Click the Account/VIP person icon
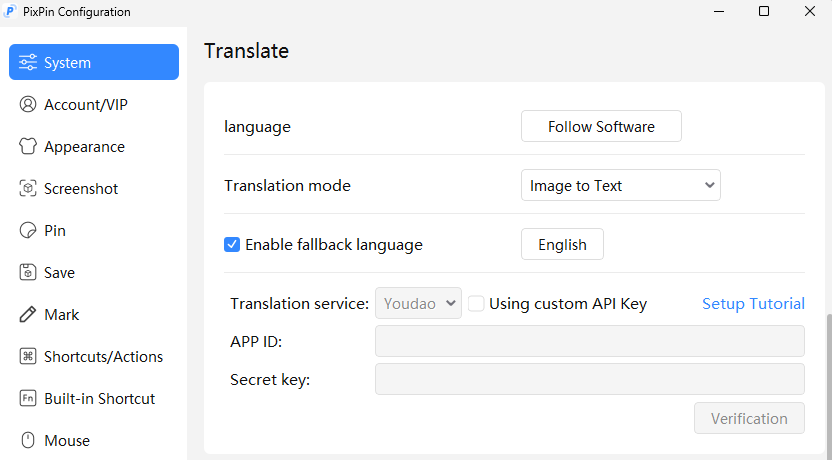Screen dimensions: 832x460 [28, 104]
